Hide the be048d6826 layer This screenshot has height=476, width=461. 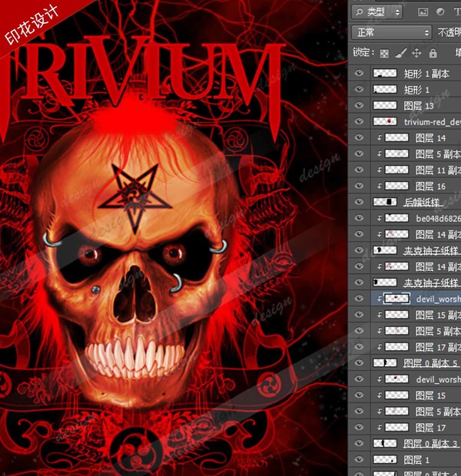click(359, 218)
